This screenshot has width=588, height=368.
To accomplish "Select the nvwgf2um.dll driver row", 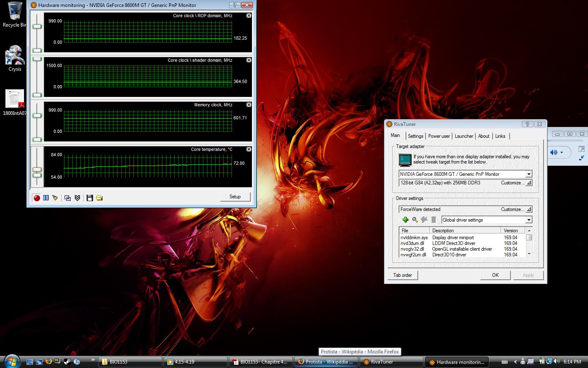I will (462, 255).
